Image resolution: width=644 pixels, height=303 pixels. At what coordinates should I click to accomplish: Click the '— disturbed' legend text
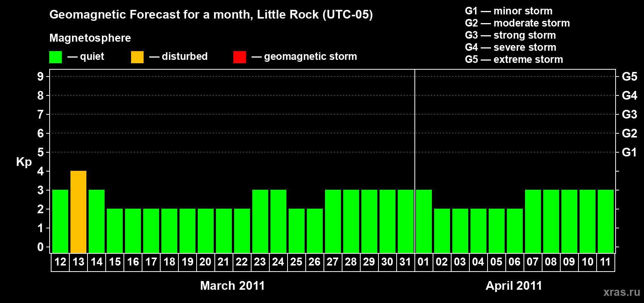pos(178,56)
